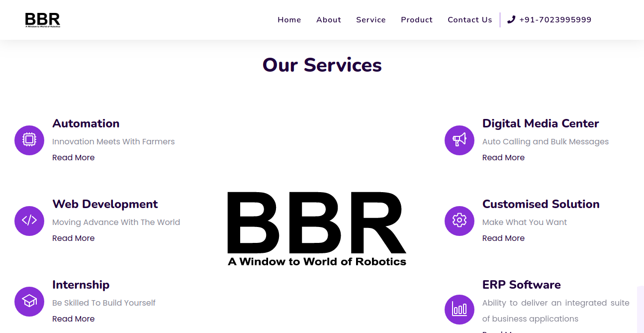The height and width of the screenshot is (333, 644).
Task: Click the Automation chip icon
Action: pyautogui.click(x=29, y=140)
